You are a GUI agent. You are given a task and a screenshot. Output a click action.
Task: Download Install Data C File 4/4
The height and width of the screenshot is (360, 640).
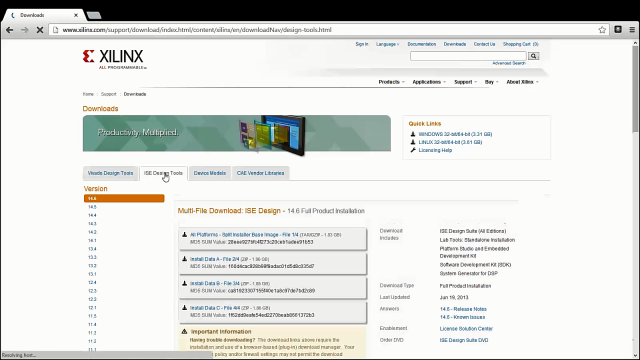click(x=215, y=308)
